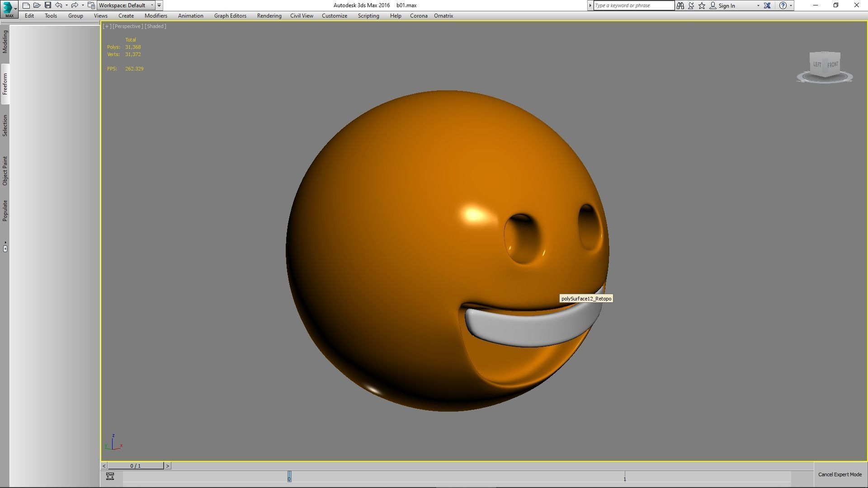Open the Create menu
This screenshot has height=488, width=868.
tap(126, 16)
